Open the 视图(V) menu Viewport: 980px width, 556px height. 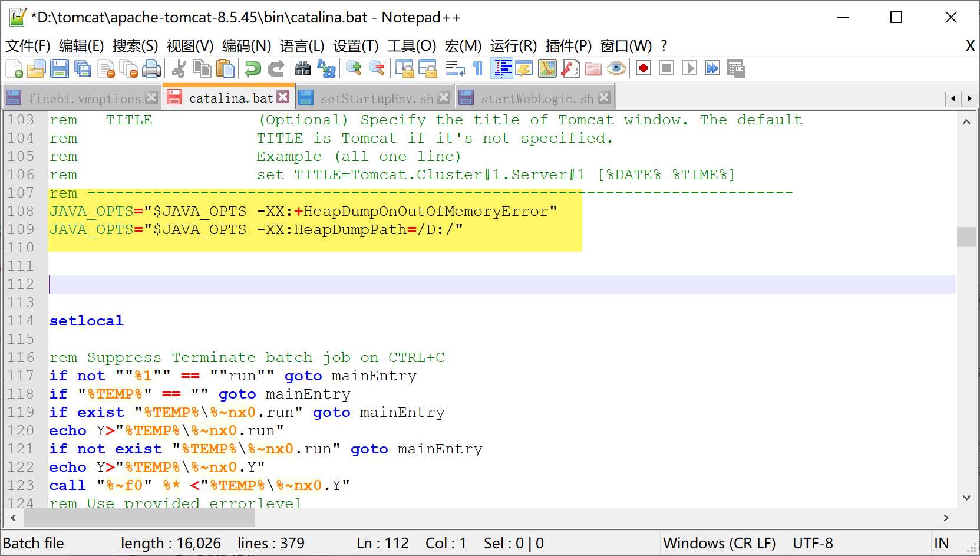coord(190,46)
